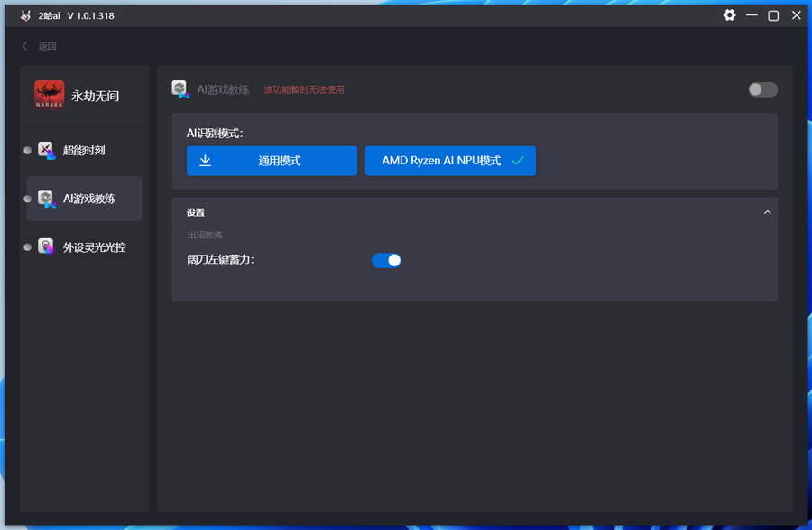Close the 2哈ai window
Image resolution: width=812 pixels, height=530 pixels.
coord(797,15)
